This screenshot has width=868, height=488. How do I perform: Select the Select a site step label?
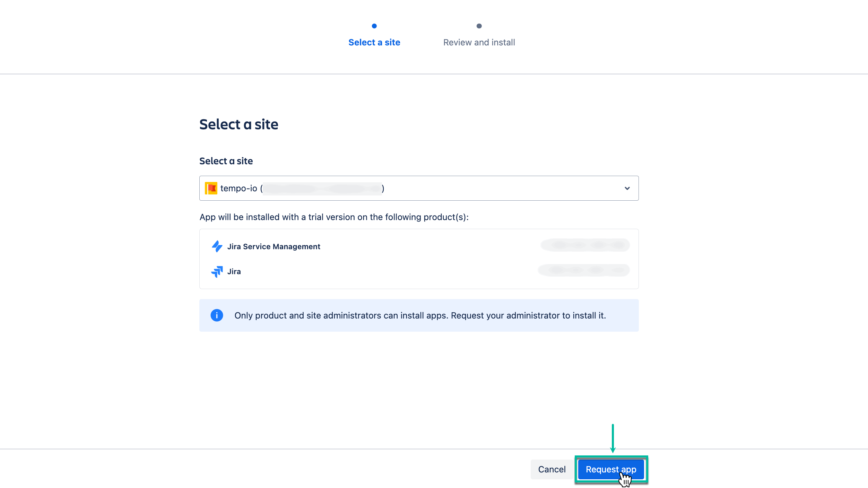tap(374, 42)
